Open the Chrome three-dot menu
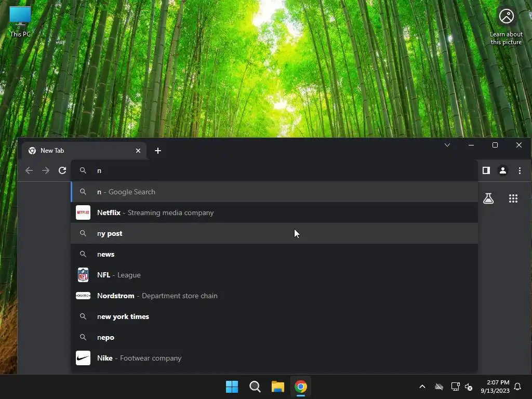Screen dimensions: 532x399 point(520,170)
